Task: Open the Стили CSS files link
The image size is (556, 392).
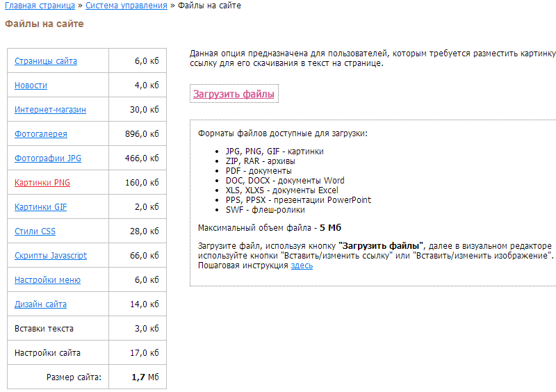Action: (35, 231)
